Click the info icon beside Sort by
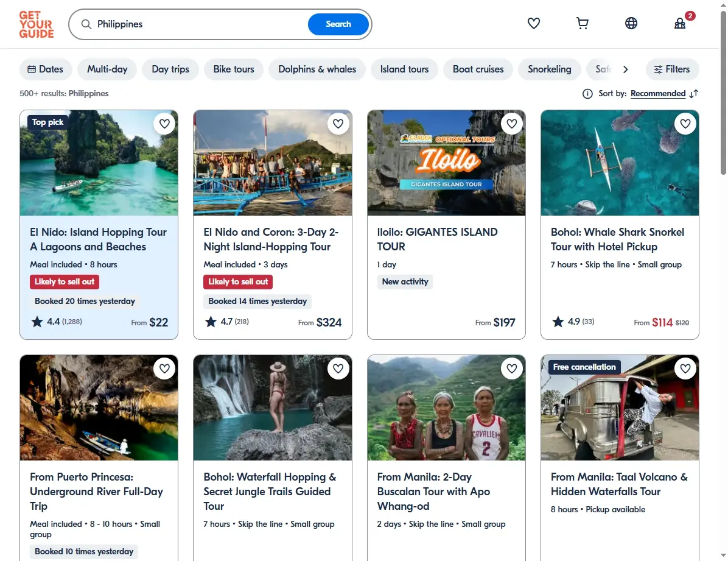728x561 pixels. [x=587, y=94]
